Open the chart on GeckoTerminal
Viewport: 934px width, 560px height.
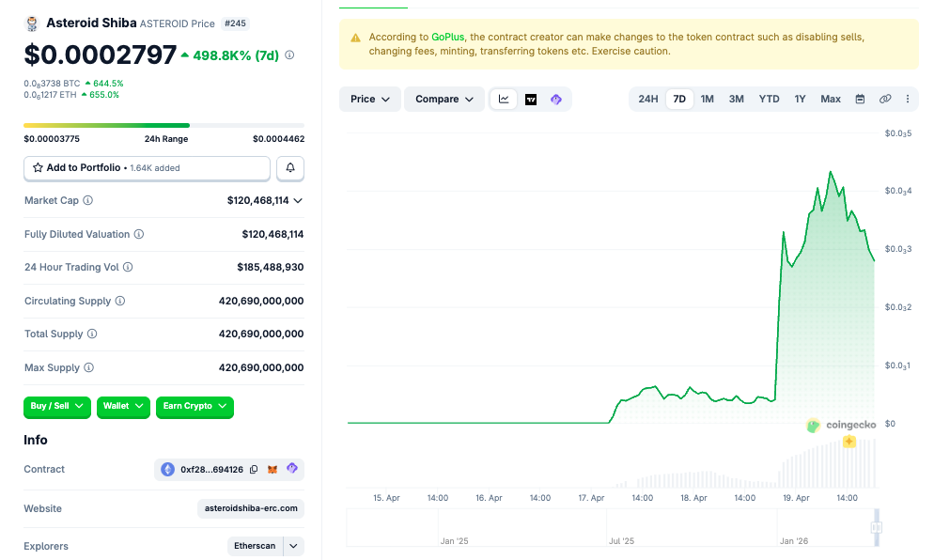point(556,99)
